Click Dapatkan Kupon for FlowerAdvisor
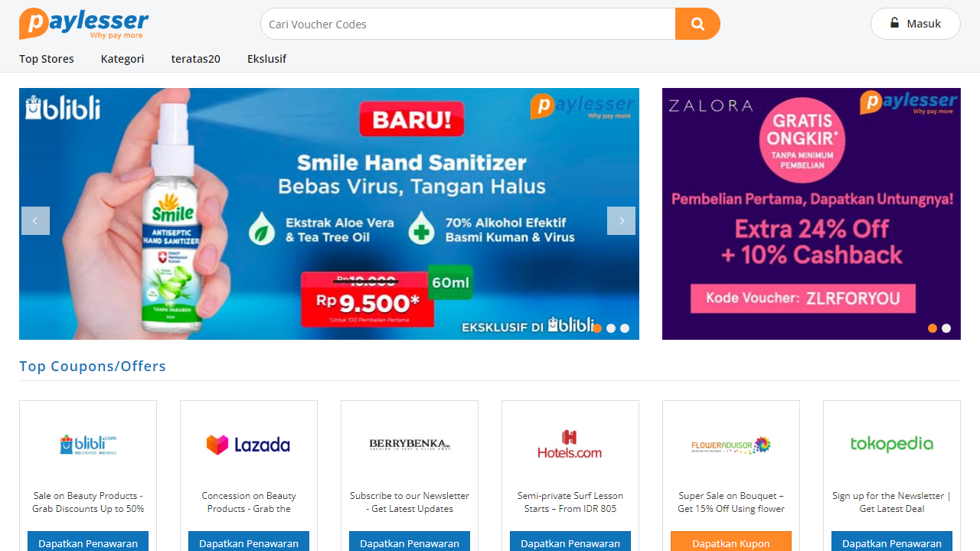 click(x=731, y=541)
